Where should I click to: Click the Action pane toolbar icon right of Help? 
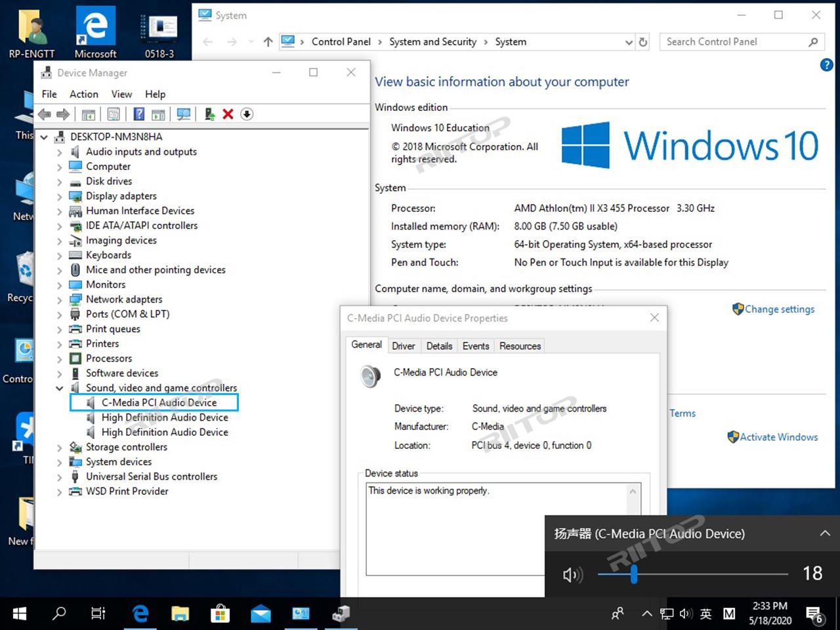[158, 114]
